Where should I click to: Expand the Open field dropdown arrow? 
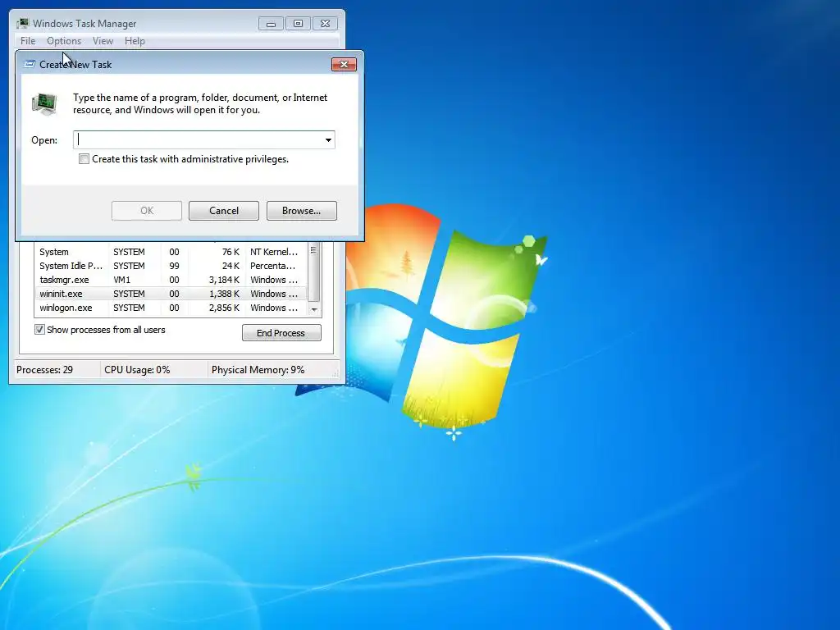coord(328,139)
